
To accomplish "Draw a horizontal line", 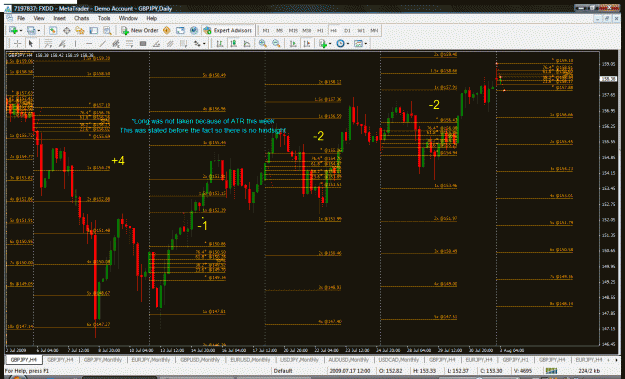I will pos(89,44).
